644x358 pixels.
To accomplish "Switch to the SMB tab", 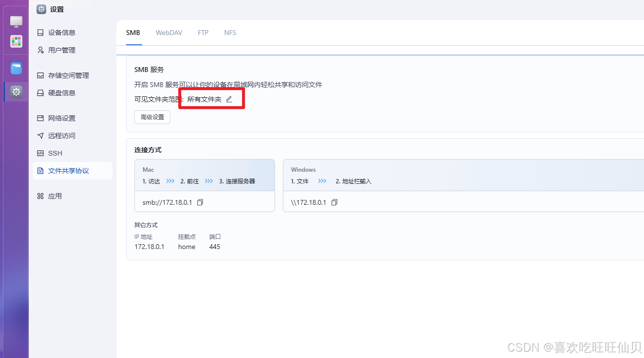I will pos(133,33).
